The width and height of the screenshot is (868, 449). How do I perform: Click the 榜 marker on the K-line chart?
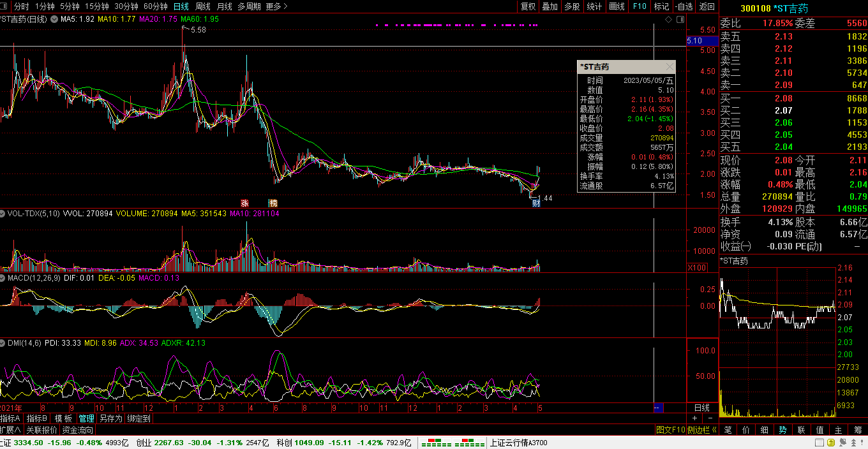point(273,203)
